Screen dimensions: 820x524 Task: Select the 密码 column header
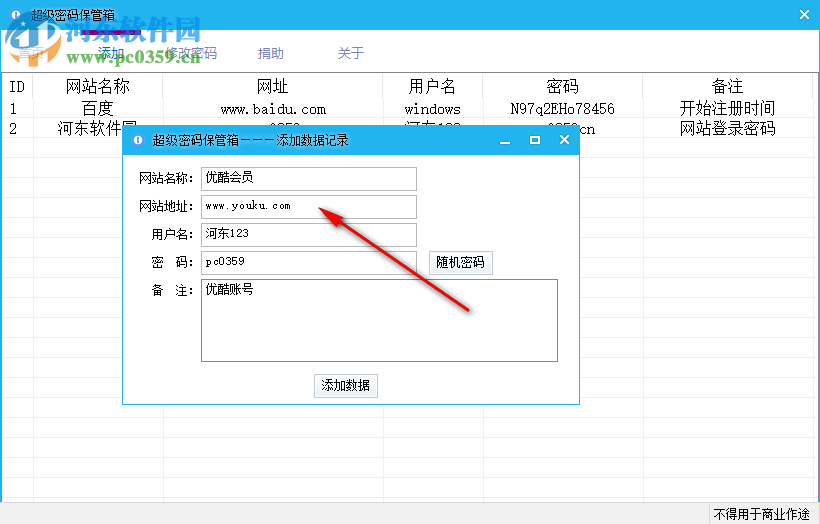563,86
